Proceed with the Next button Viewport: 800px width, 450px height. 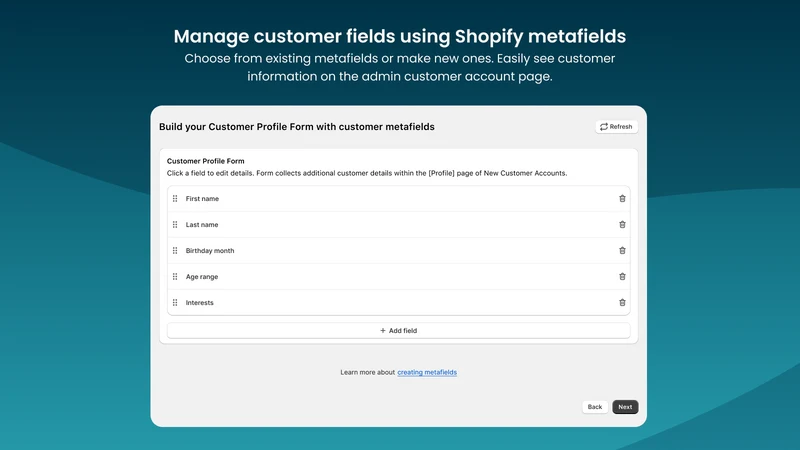tap(625, 407)
